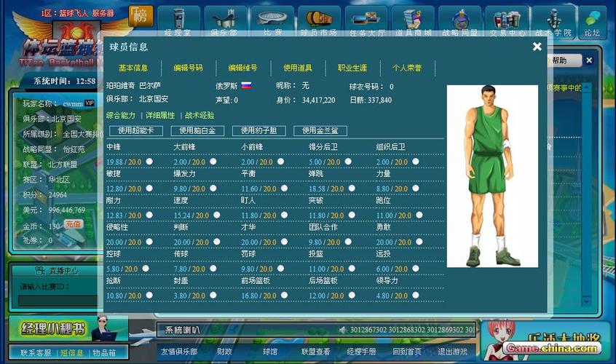Open the 任务大厅 task hall icon
Image resolution: width=616 pixels, height=364 pixels.
(x=366, y=20)
